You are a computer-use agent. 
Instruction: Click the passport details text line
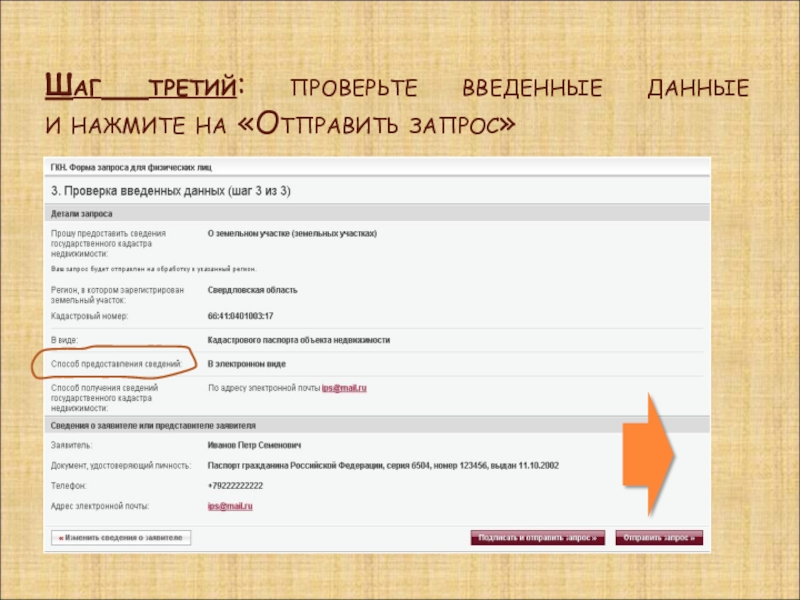[x=382, y=466]
